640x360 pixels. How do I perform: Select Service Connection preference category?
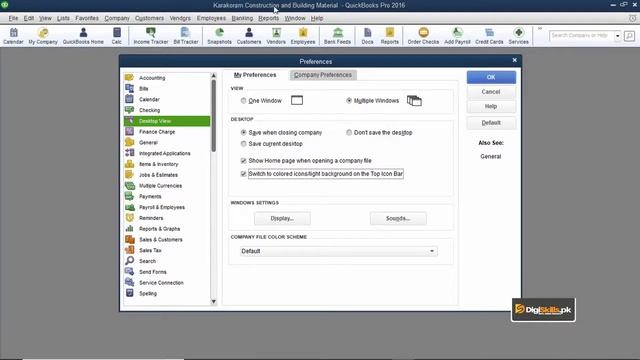click(x=167, y=283)
